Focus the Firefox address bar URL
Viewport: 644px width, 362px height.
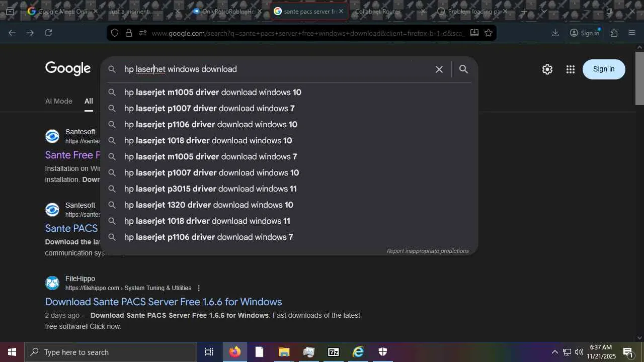(x=307, y=33)
